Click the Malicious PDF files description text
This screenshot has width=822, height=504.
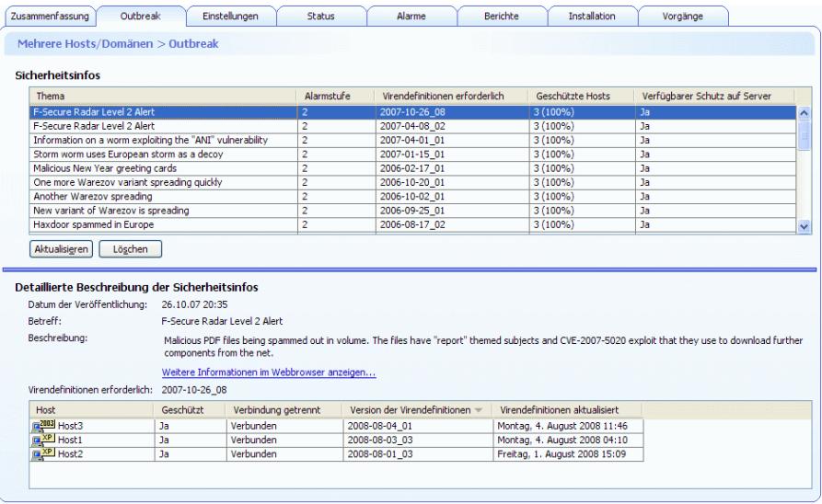(x=483, y=347)
